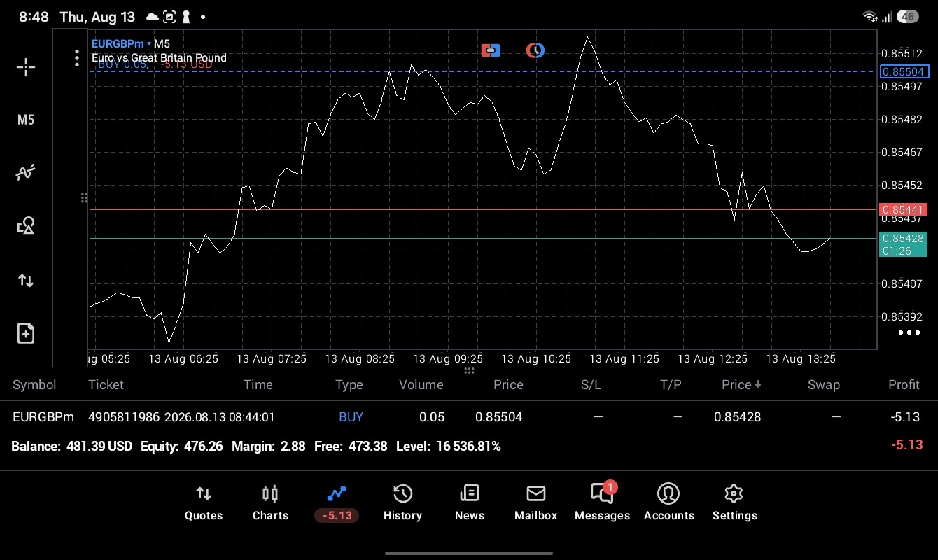This screenshot has height=560, width=938.
Task: Open the Charts tab
Action: click(270, 503)
